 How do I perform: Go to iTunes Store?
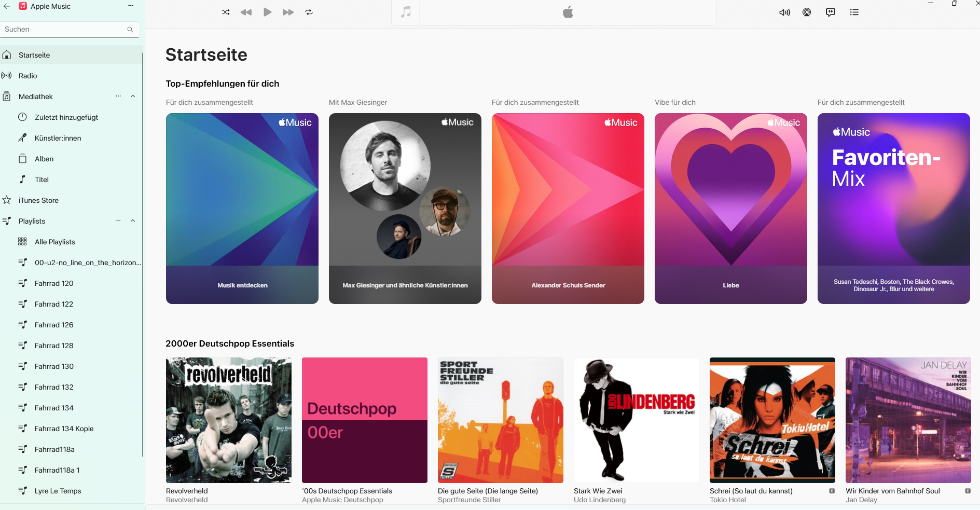coord(38,200)
